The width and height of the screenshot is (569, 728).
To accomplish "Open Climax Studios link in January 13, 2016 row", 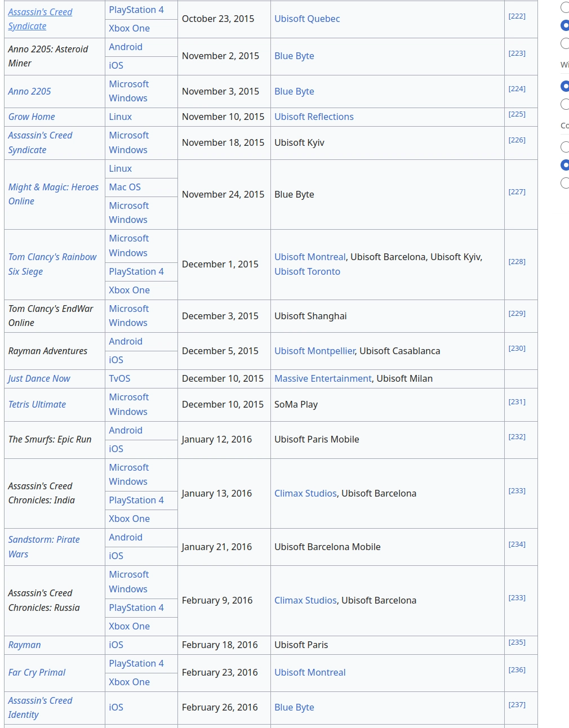I will (x=305, y=493).
